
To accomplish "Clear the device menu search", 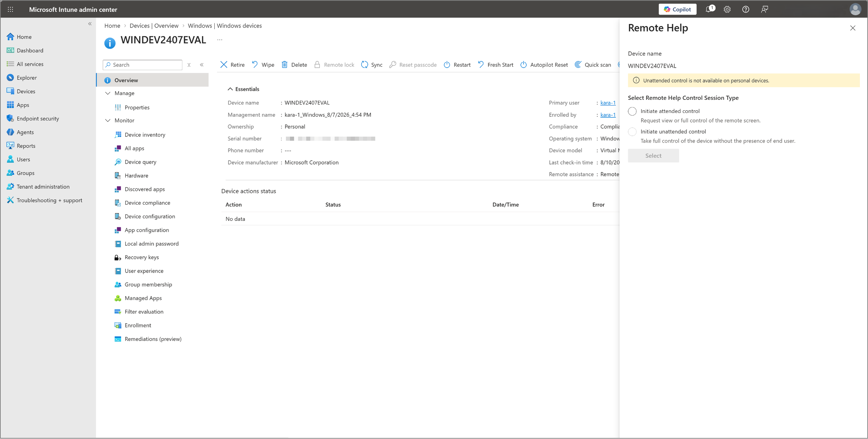I will click(189, 65).
